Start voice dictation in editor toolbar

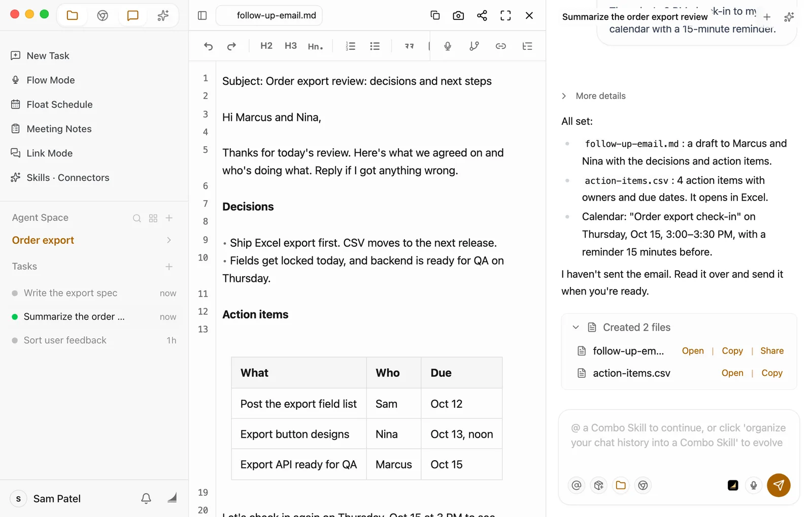[448, 46]
